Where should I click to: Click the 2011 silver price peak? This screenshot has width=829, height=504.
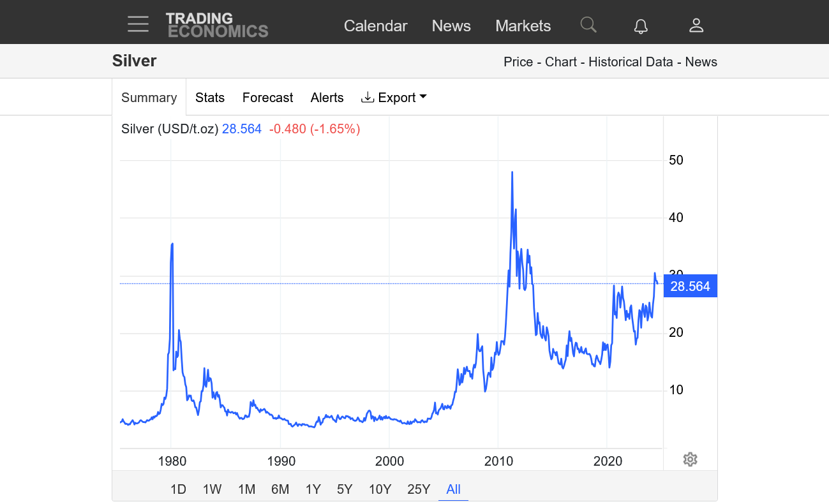click(512, 172)
